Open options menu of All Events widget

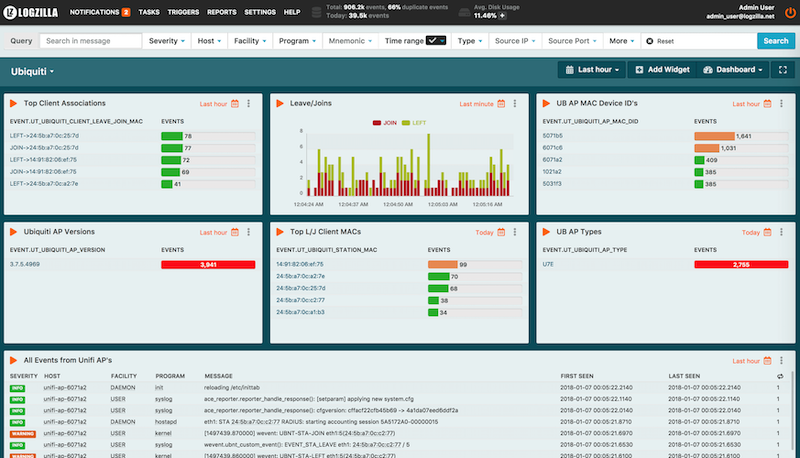[x=781, y=361]
